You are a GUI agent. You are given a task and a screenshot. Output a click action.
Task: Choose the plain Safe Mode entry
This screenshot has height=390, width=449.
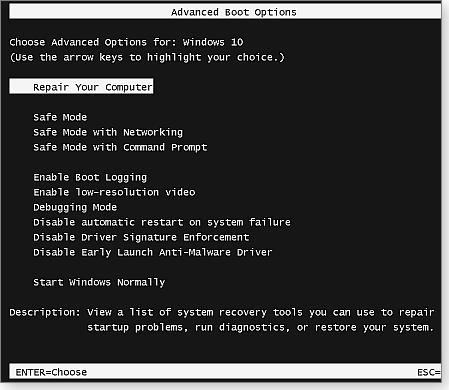coord(60,117)
